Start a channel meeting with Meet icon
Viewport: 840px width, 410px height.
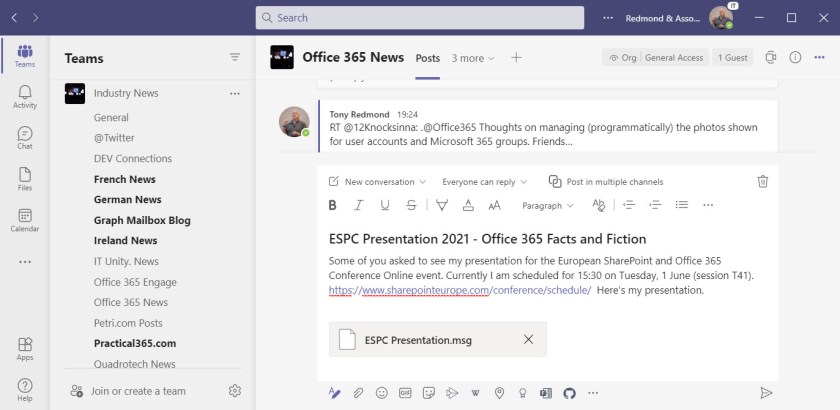pos(770,57)
